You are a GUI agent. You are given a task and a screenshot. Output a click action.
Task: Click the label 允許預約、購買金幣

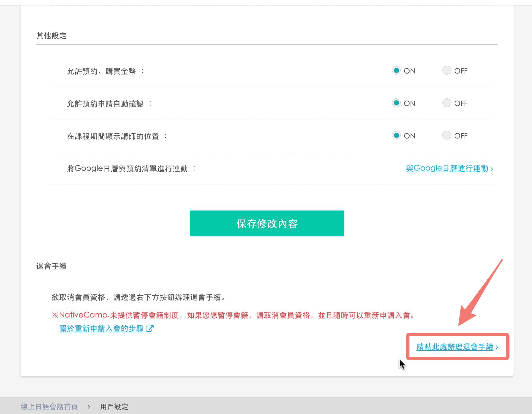[x=101, y=71]
